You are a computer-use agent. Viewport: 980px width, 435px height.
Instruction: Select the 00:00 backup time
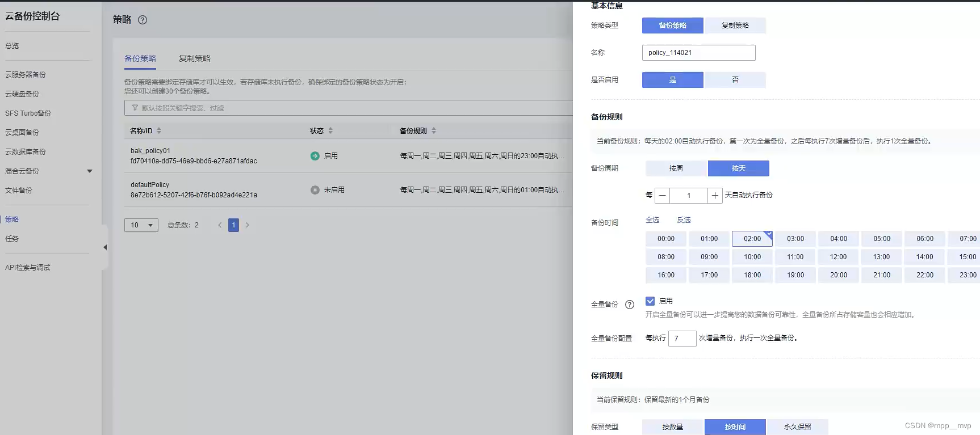click(666, 239)
